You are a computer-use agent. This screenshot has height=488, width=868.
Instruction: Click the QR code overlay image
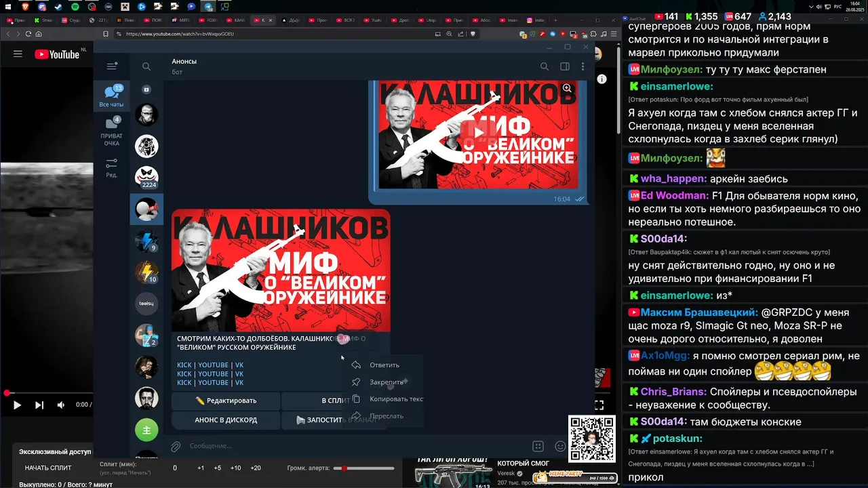(x=592, y=439)
